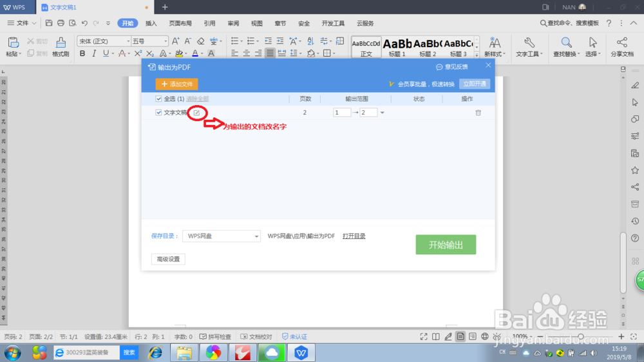Switch to the 插入 ribbon tab

click(x=151, y=23)
